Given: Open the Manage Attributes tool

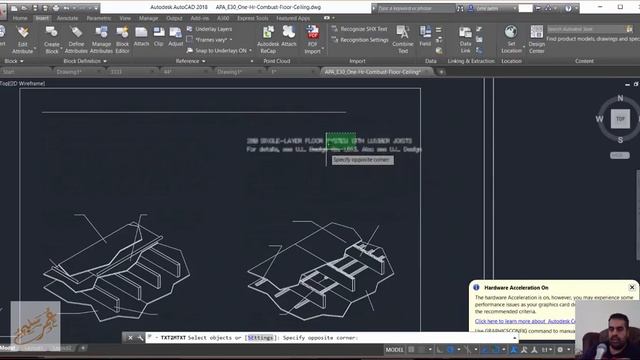Looking at the screenshot, I should coord(101,40).
